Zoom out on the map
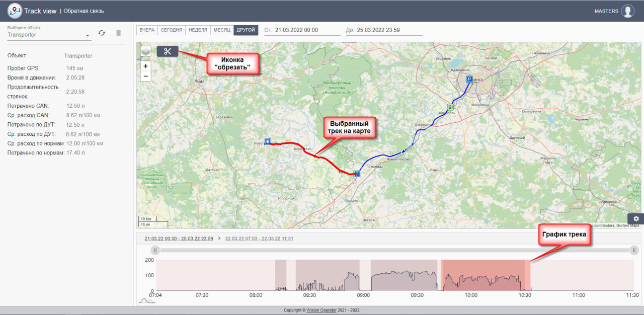The width and height of the screenshot is (644, 315). pos(145,76)
